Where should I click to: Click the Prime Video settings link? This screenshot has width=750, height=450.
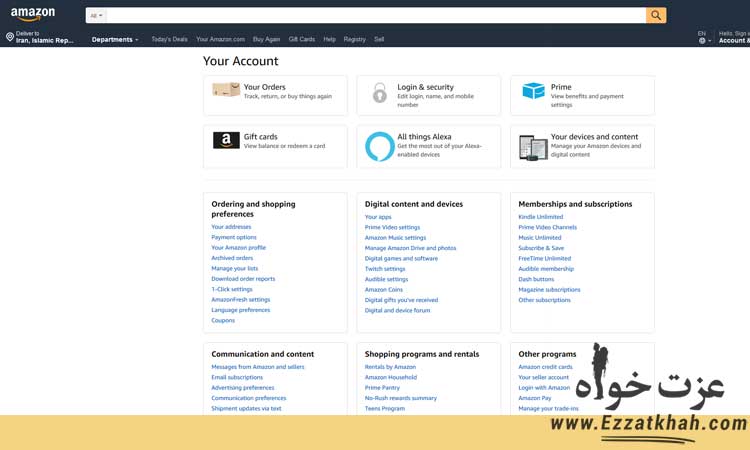(392, 227)
